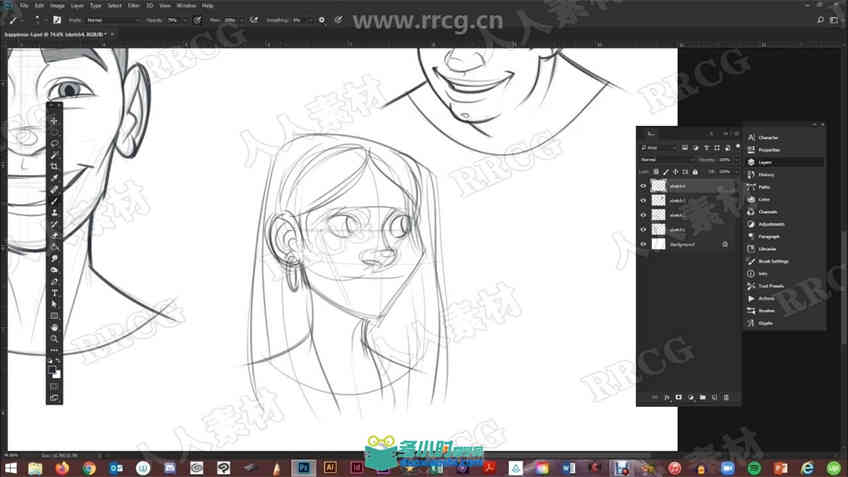
Task: Select the Lasso tool
Action: 54,143
